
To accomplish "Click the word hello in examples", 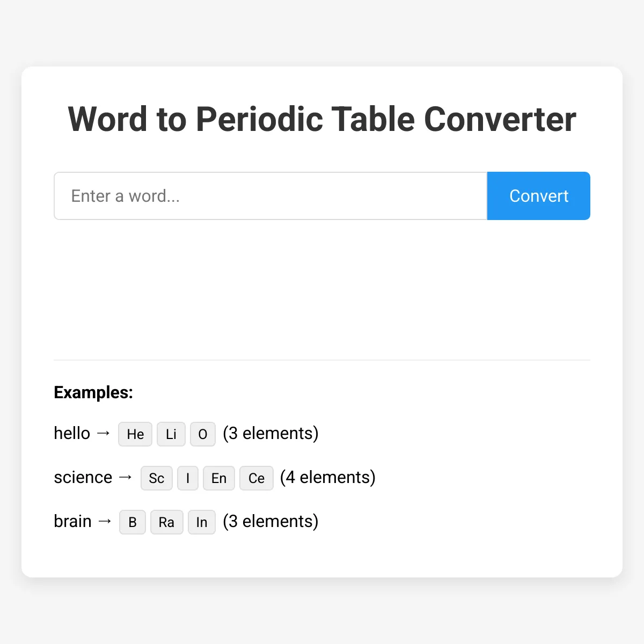I will 72,433.
